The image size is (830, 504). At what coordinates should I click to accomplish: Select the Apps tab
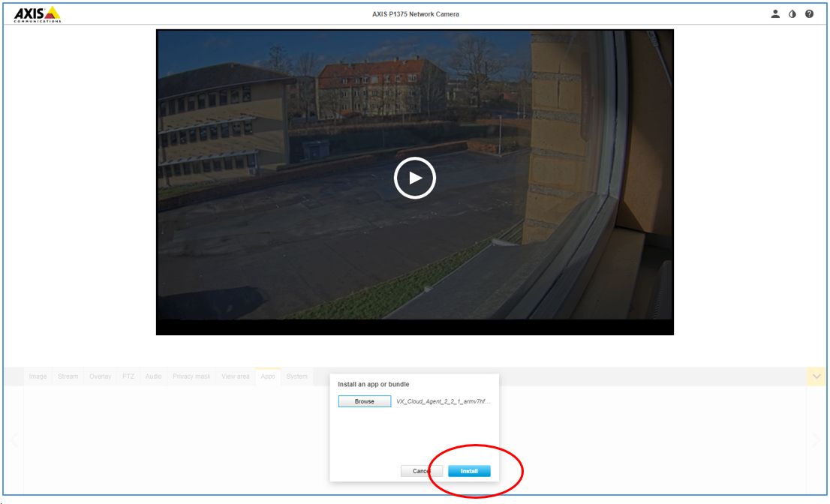pos(268,376)
